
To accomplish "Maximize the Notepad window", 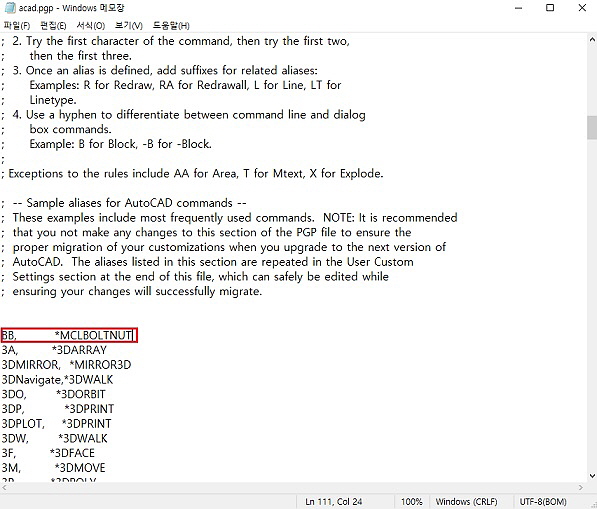I will [550, 8].
